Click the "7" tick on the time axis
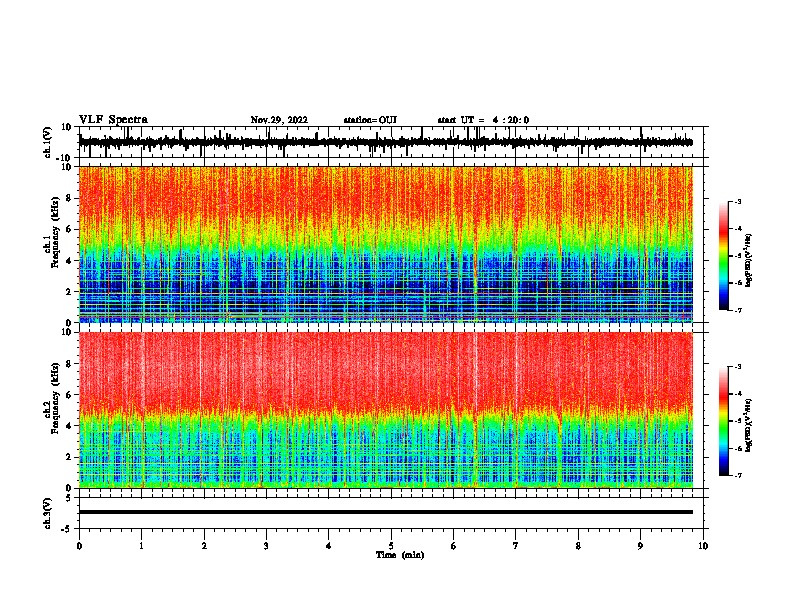 pyautogui.click(x=516, y=546)
